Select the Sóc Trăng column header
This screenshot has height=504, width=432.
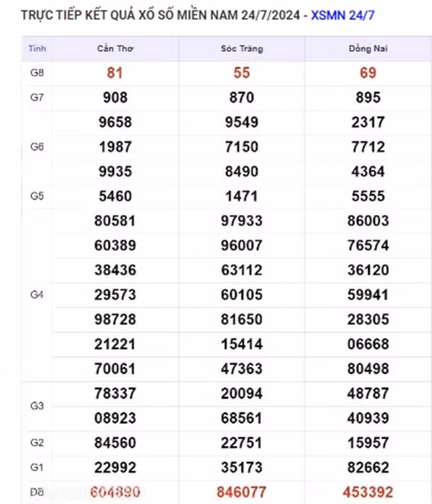(242, 48)
